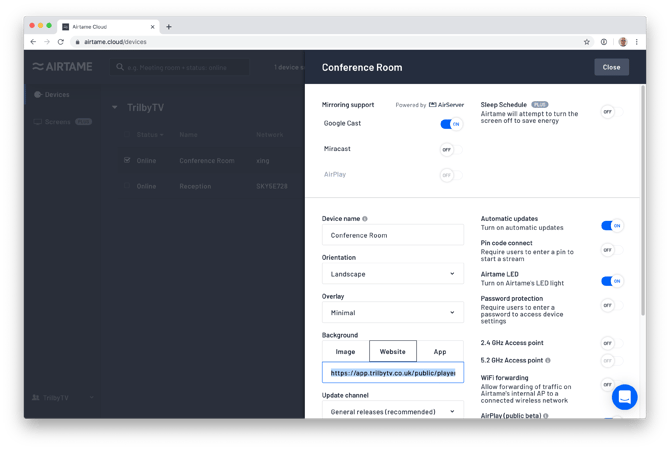670x450 pixels.
Task: Open a new browser tab
Action: click(x=169, y=26)
